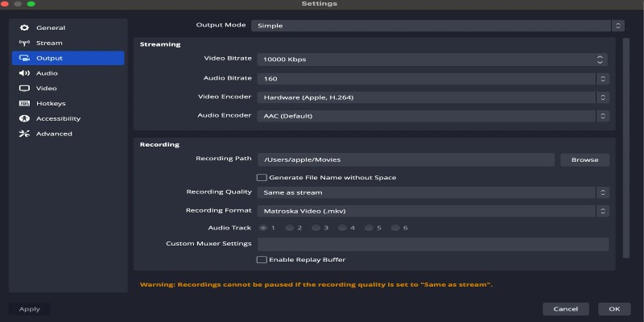Click the Recording section heading
Image resolution: width=644 pixels, height=322 pixels.
(159, 145)
